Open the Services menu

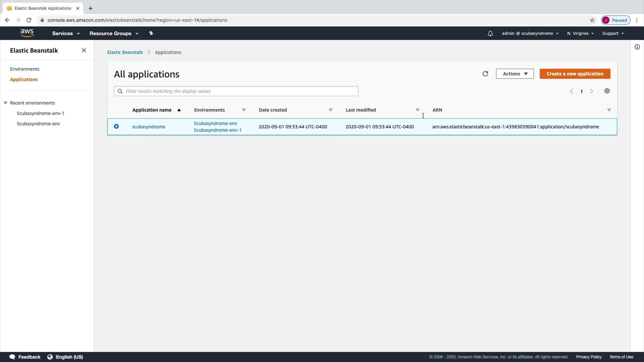click(66, 34)
